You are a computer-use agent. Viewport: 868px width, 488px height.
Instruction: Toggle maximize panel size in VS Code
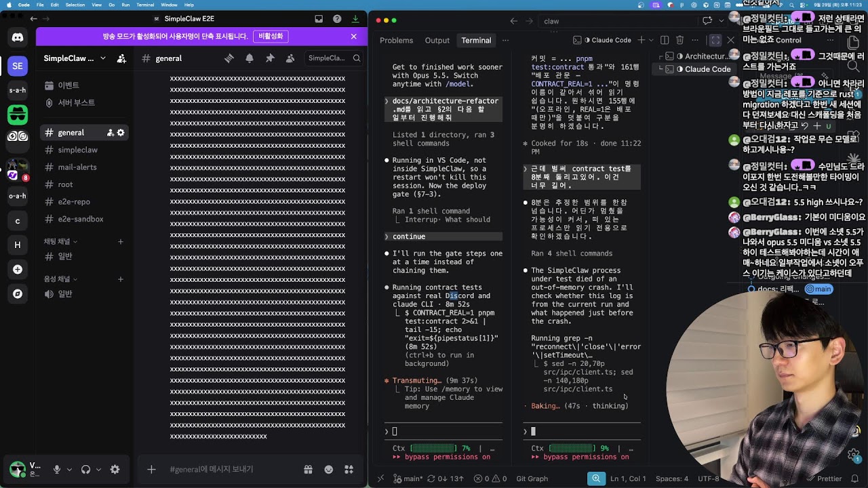715,40
